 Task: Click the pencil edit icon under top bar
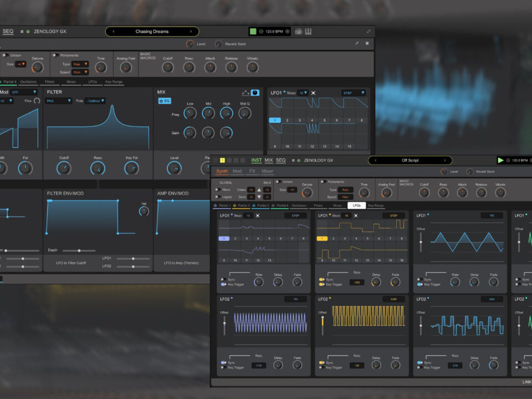pyautogui.click(x=357, y=43)
